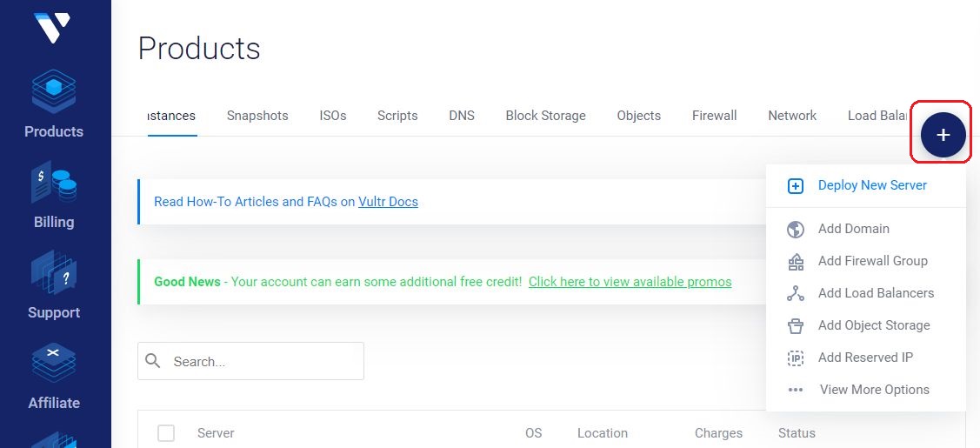This screenshot has width=980, height=448.
Task: Click the Add Reserved IP icon
Action: click(795, 358)
